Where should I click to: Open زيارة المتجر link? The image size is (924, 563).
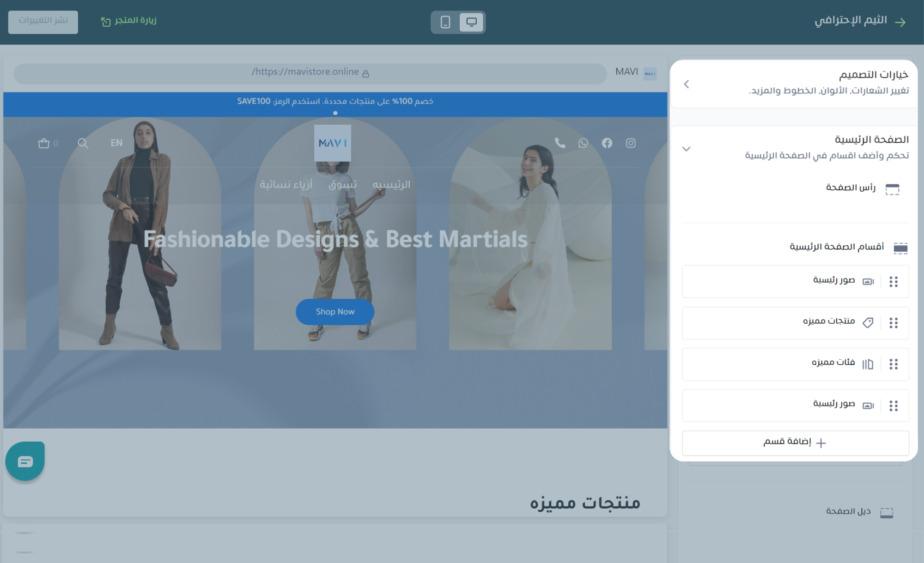point(129,21)
